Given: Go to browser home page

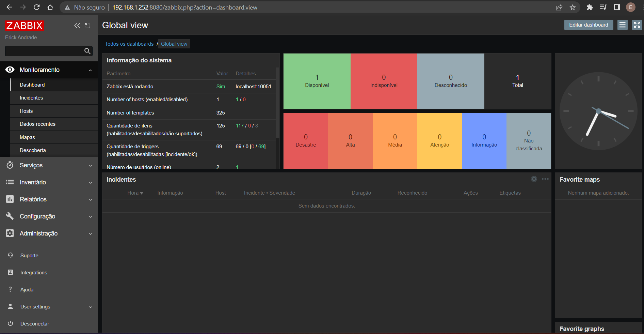Looking at the screenshot, I should pos(50,7).
